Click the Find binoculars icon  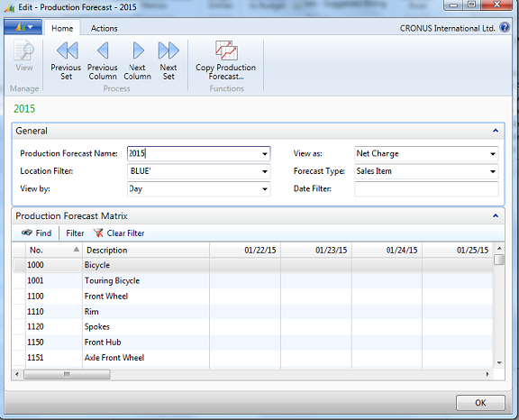coord(27,233)
